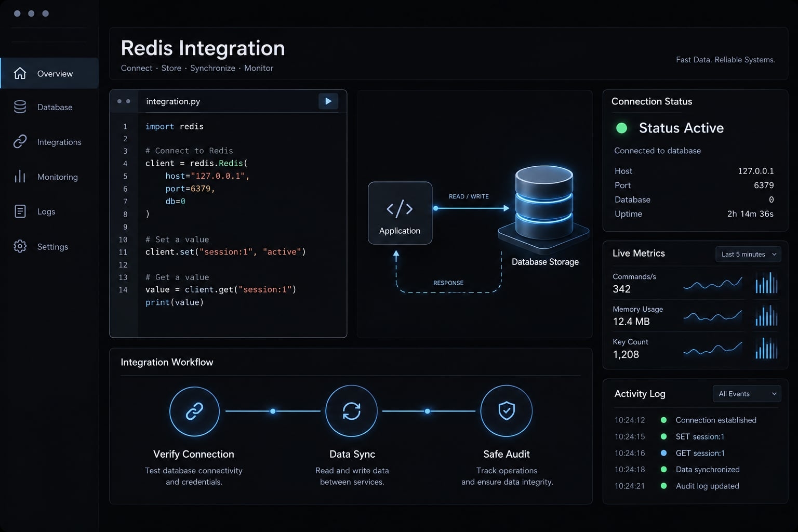The image size is (798, 532).
Task: Click the Key Count sparkline chart
Action: (x=713, y=349)
